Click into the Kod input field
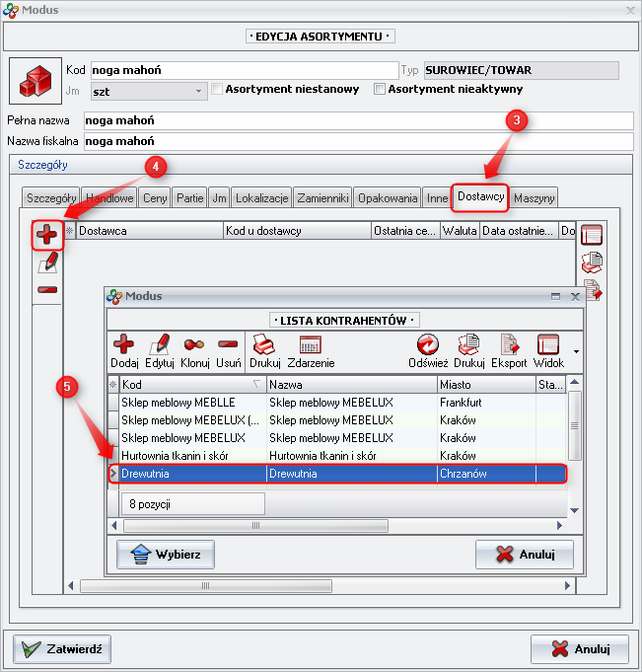The height and width of the screenshot is (672, 642). (245, 70)
